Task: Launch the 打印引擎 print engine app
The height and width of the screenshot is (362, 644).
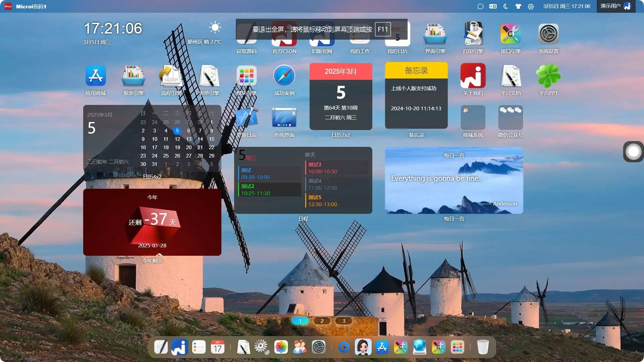Action: (473, 34)
